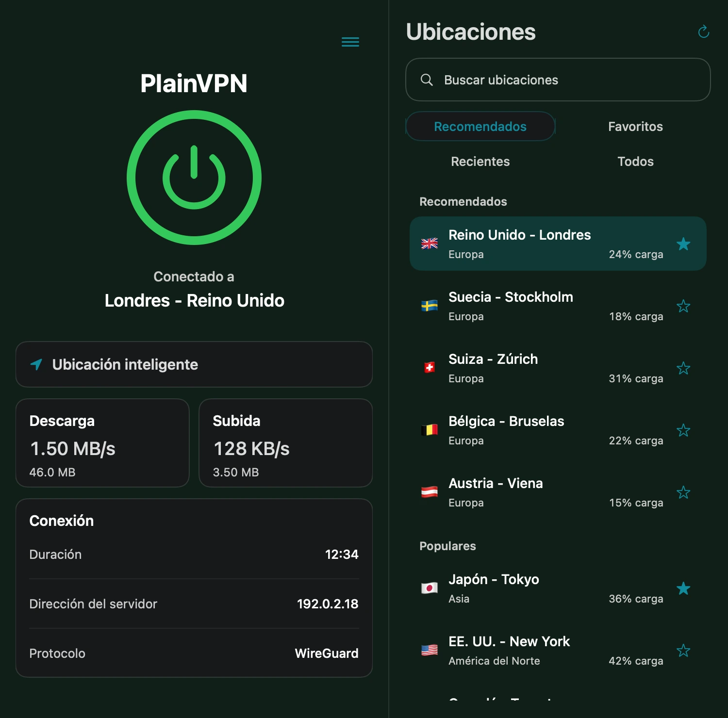This screenshot has height=718, width=728.
Task: Click the server address 192.0.2.18
Action: [328, 604]
